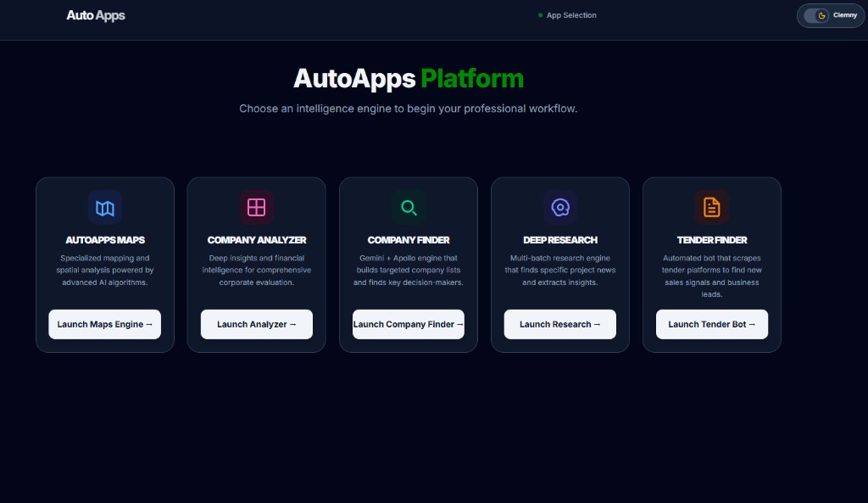Image resolution: width=868 pixels, height=503 pixels.
Task: Click the Deep Research target icon
Action: point(560,208)
